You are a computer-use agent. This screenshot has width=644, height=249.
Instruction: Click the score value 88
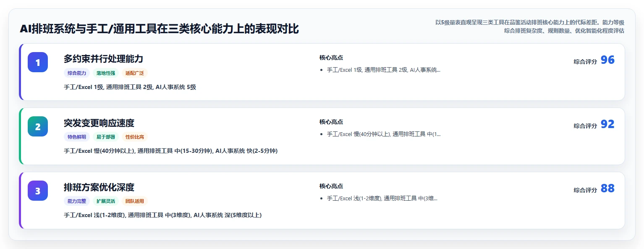click(x=607, y=189)
